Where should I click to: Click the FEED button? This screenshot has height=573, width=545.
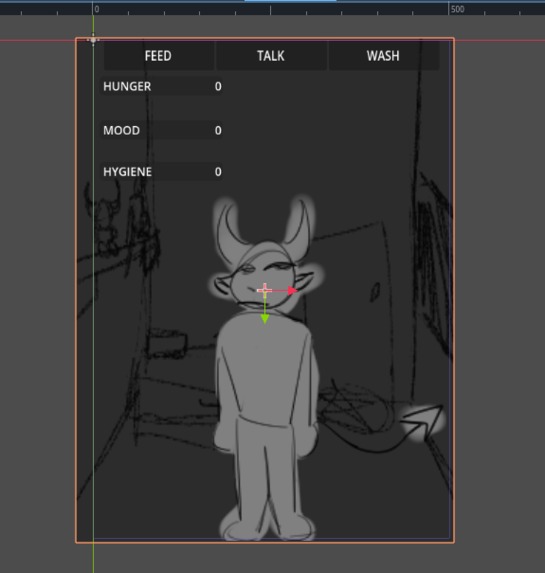158,56
